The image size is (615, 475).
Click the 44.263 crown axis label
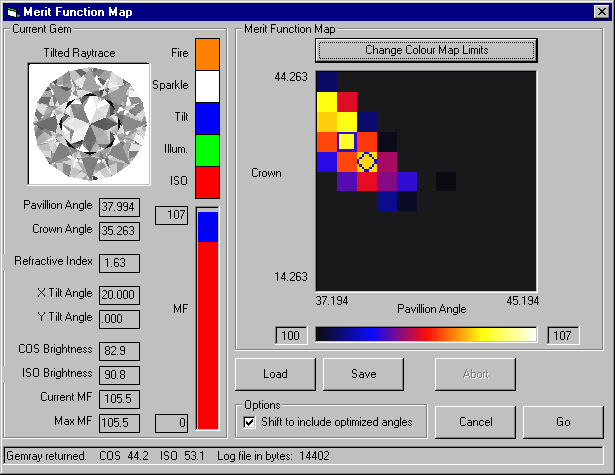tap(291, 77)
